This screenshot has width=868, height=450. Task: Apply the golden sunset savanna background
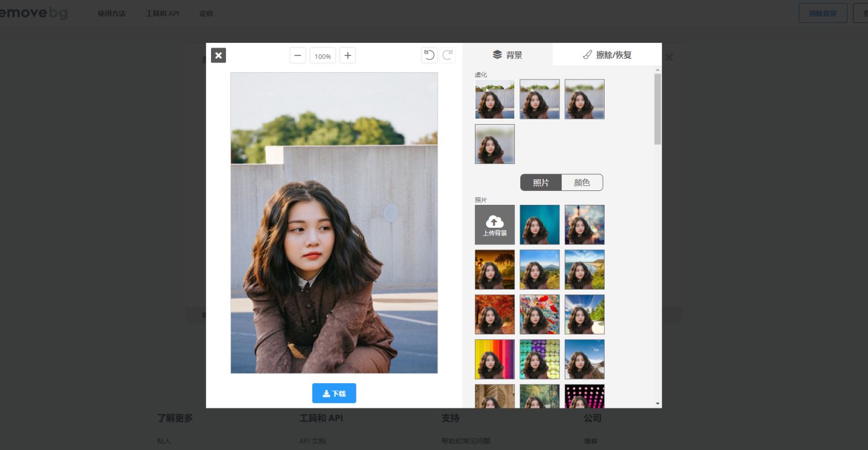(x=495, y=270)
